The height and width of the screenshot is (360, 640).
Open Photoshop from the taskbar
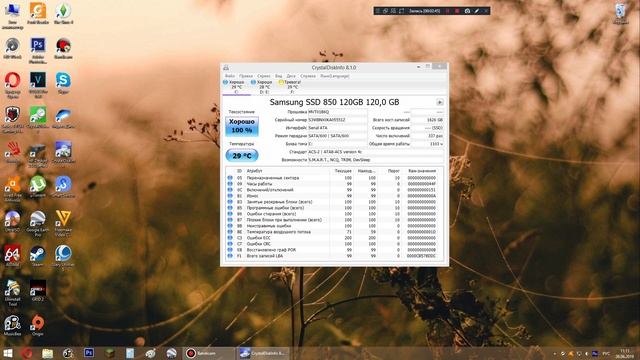(x=89, y=353)
